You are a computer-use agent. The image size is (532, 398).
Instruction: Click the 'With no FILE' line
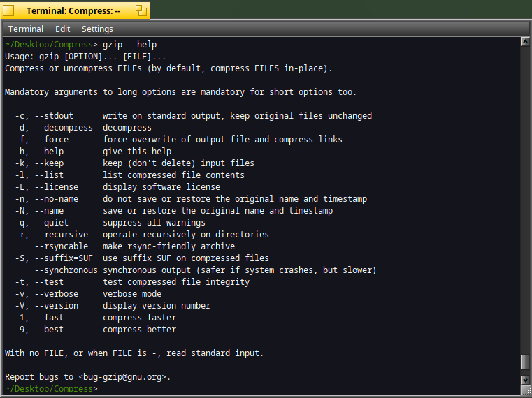click(134, 353)
